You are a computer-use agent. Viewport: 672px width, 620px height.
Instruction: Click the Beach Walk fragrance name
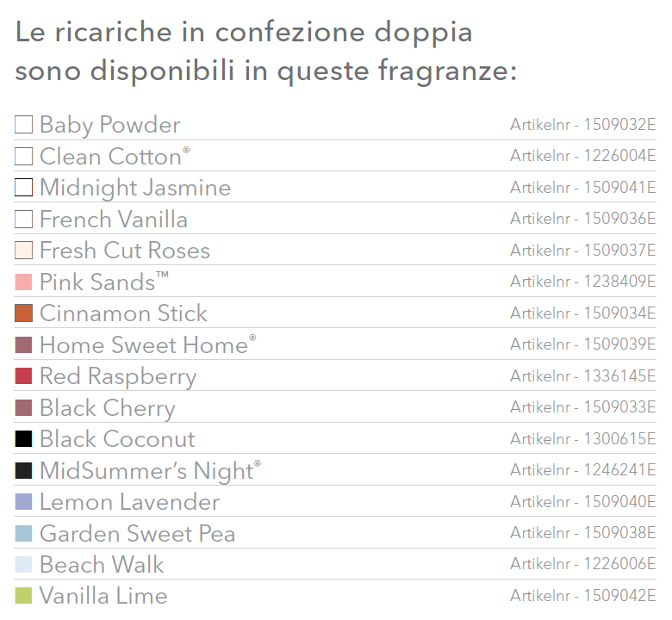click(x=102, y=565)
